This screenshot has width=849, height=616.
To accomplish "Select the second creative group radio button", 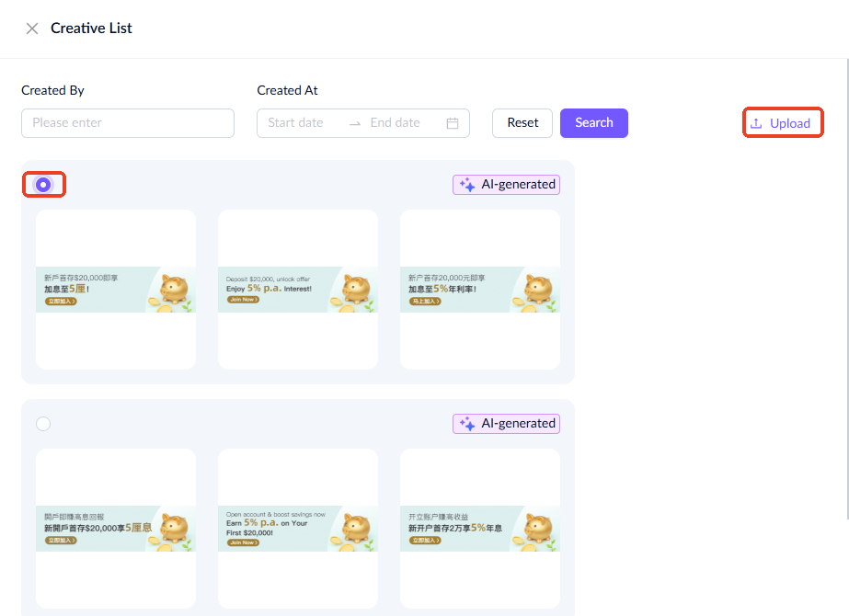I will click(x=43, y=424).
